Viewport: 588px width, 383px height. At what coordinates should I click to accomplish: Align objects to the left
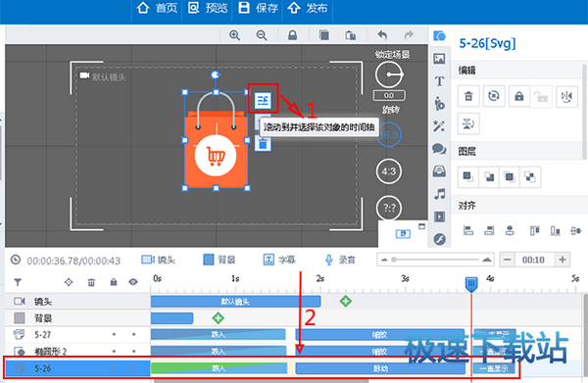468,230
